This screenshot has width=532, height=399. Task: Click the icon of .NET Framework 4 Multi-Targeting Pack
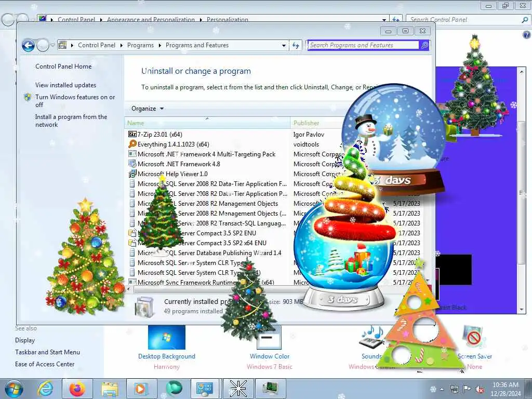point(132,154)
